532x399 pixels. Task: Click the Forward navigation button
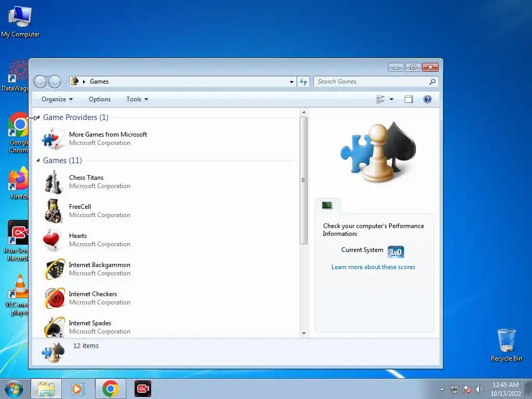click(x=55, y=82)
